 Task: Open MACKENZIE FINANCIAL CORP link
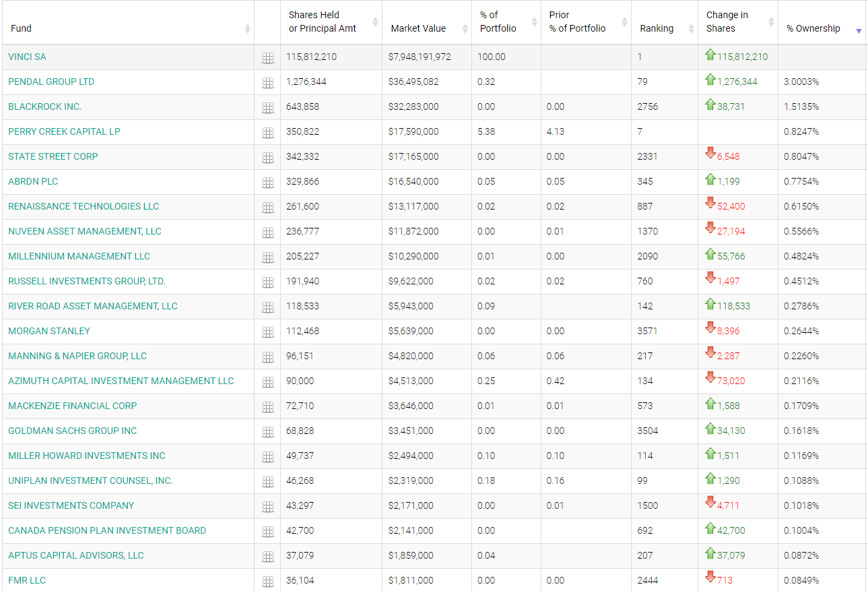coord(73,406)
